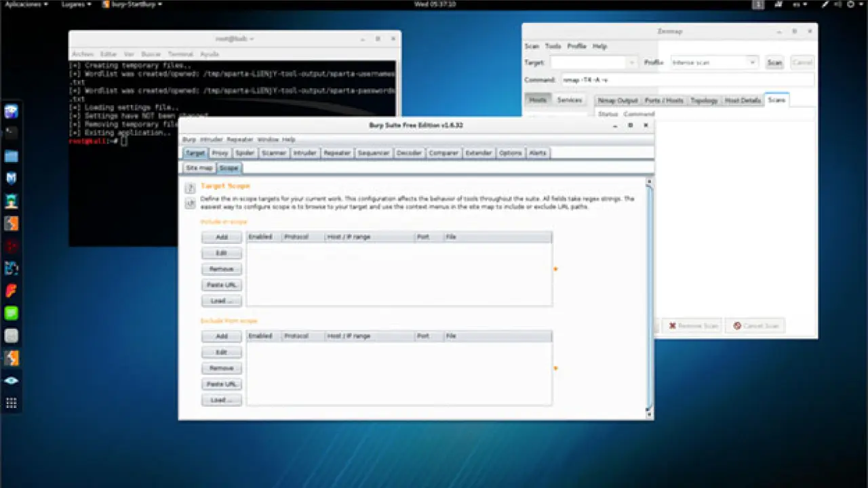Open the Intruder menu in Burp menu bar
Screen dimensions: 868x488
(211, 140)
